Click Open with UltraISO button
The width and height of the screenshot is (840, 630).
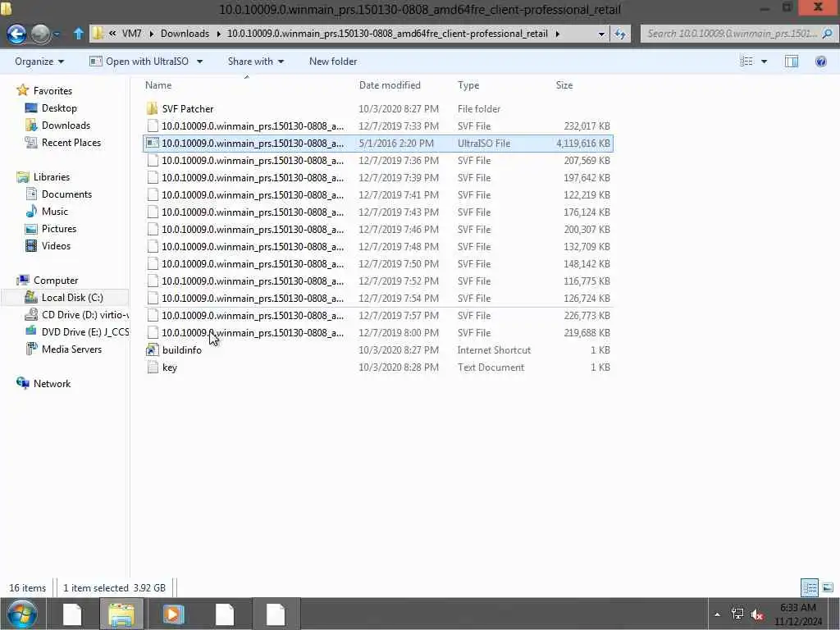pyautogui.click(x=139, y=61)
